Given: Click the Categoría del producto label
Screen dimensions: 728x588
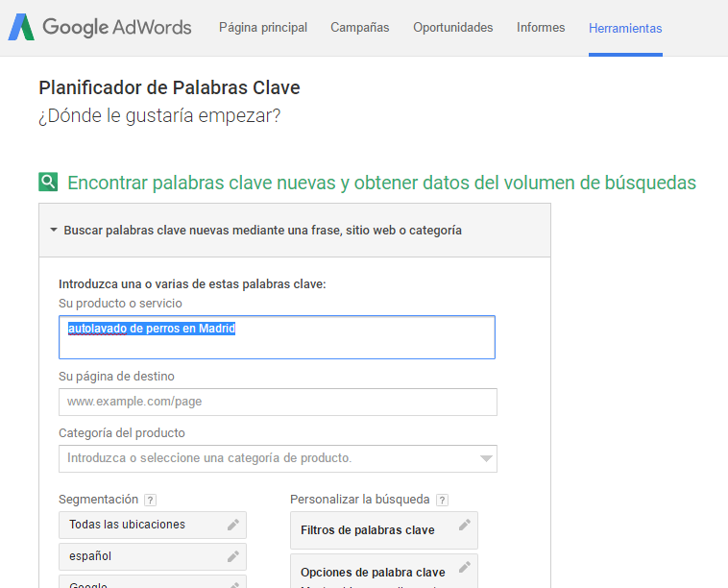Looking at the screenshot, I should 122,433.
